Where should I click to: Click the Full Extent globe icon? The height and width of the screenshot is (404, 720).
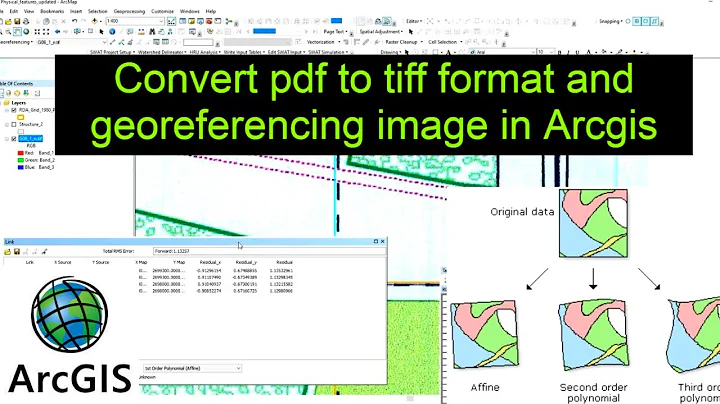[26, 32]
